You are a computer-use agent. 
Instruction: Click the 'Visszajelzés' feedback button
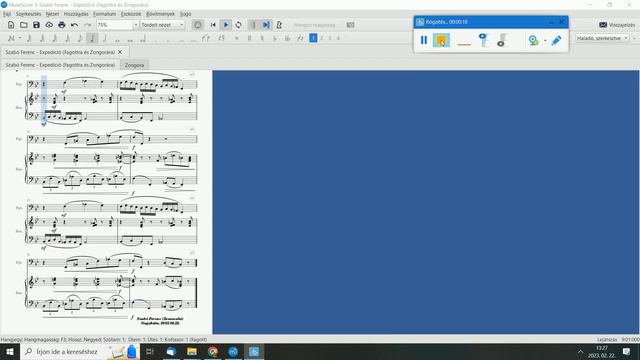coord(617,25)
